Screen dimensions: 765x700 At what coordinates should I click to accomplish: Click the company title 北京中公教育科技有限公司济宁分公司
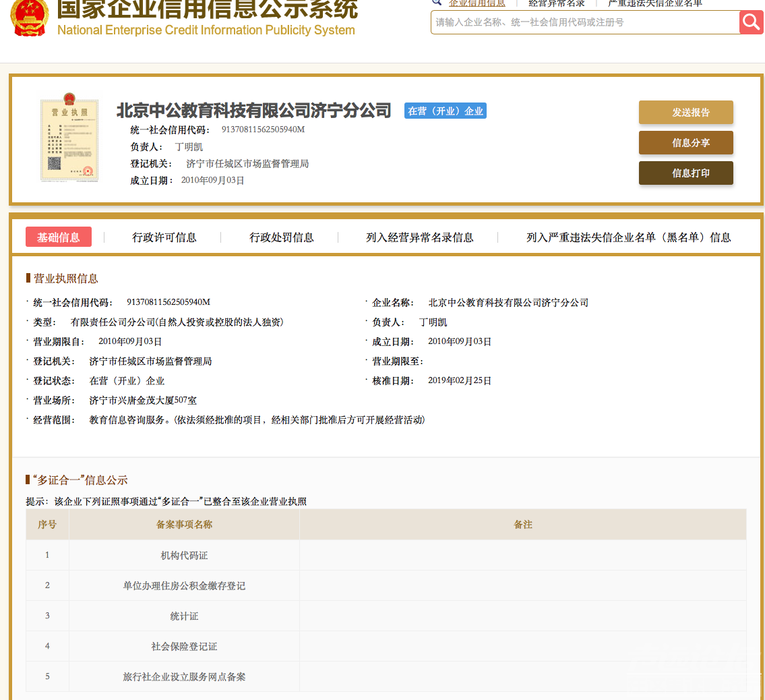pos(253,111)
